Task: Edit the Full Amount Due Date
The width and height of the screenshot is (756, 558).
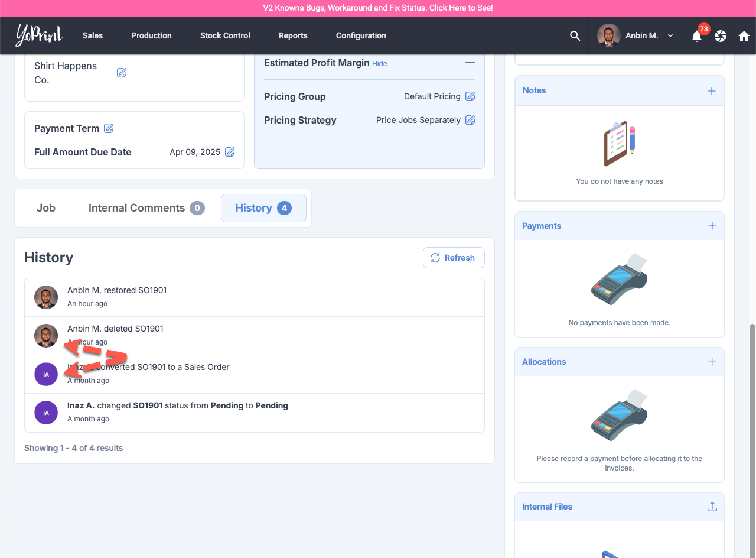Action: [x=230, y=152]
